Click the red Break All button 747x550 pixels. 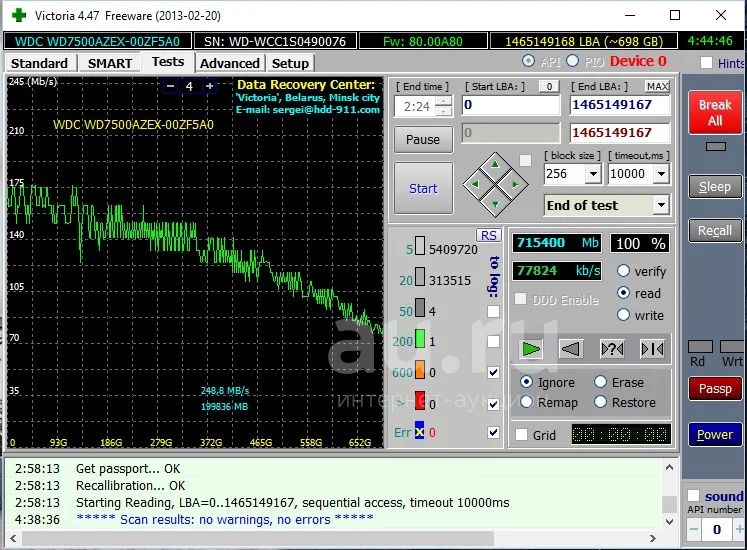tap(714, 112)
